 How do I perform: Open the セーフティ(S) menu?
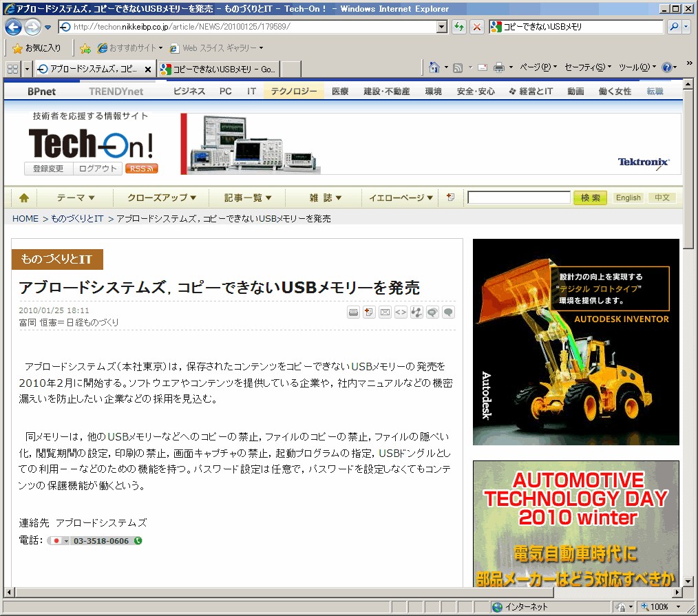pos(588,67)
